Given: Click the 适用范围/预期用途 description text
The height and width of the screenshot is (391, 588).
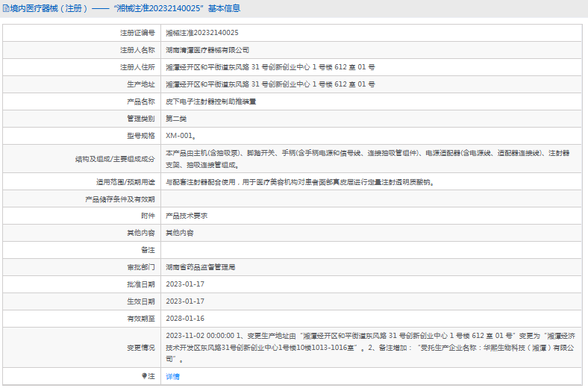Looking at the screenshot, I should [300, 182].
